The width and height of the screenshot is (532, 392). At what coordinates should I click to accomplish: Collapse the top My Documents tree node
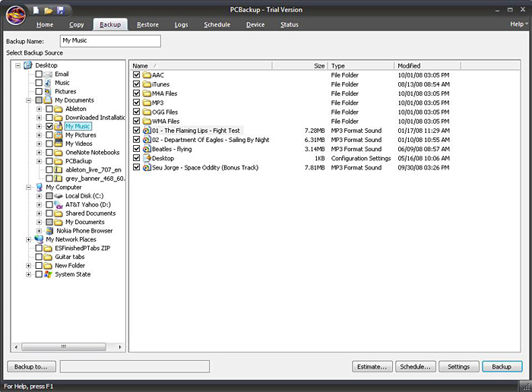[x=29, y=100]
